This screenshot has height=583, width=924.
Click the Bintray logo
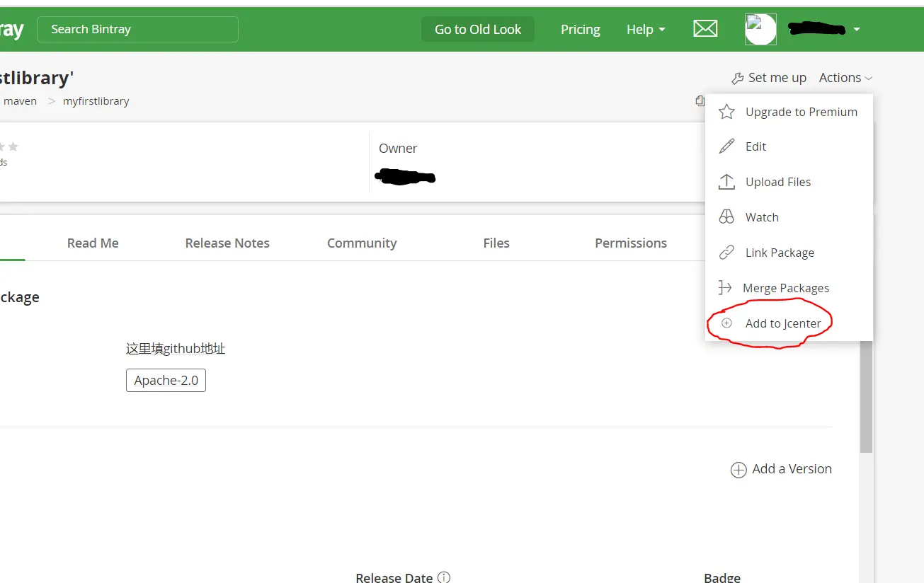pyautogui.click(x=12, y=30)
